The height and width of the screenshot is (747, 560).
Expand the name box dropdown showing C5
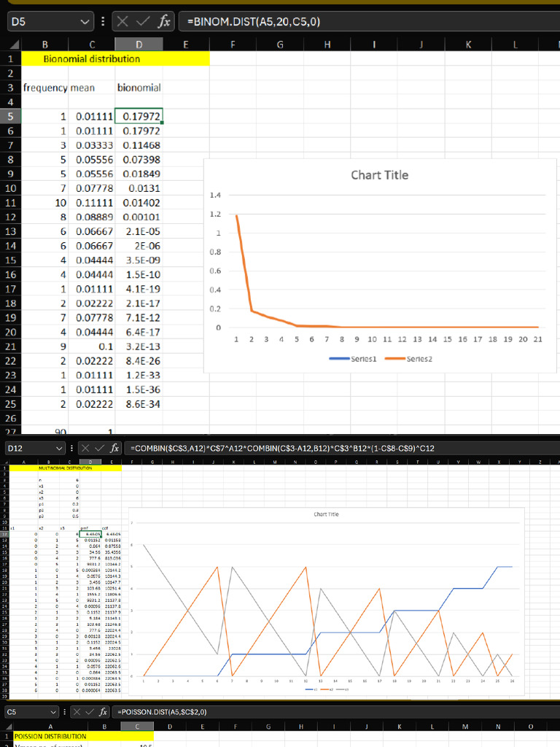click(x=53, y=712)
